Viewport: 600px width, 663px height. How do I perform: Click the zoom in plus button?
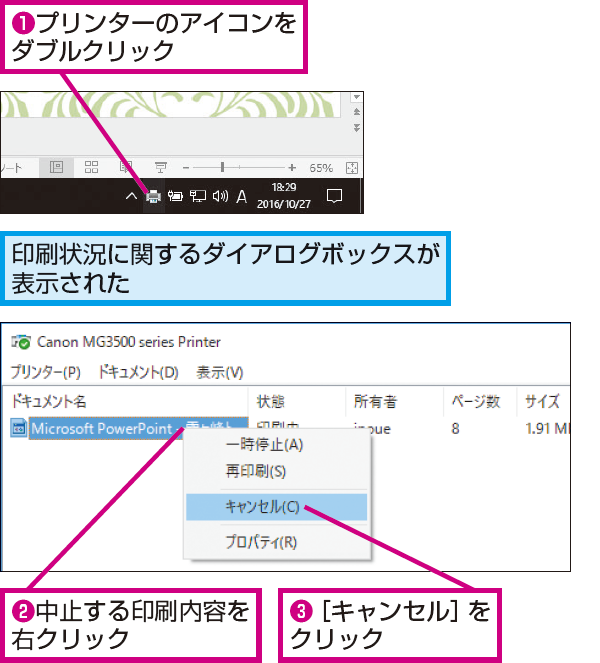click(x=292, y=168)
